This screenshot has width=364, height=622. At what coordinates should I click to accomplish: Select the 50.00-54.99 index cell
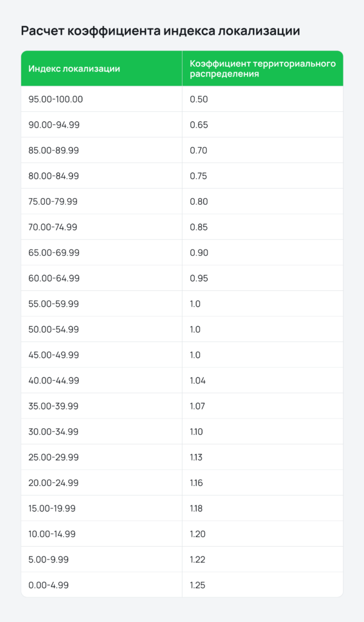coord(53,329)
